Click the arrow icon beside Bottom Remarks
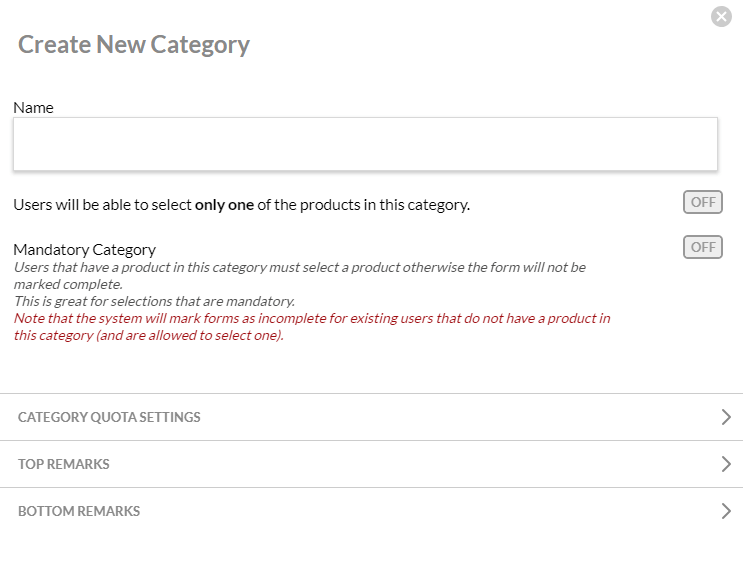Viewport: 750px width, 566px height. tap(727, 511)
